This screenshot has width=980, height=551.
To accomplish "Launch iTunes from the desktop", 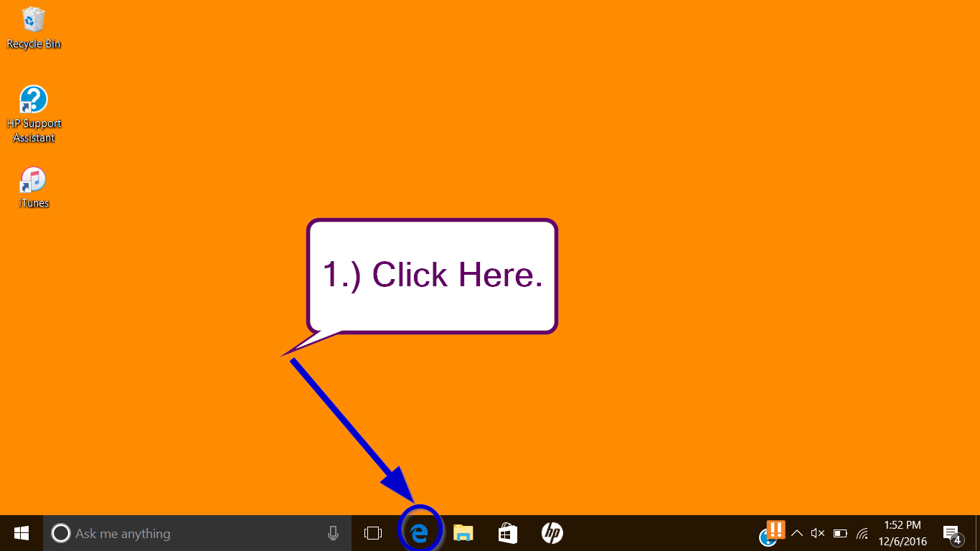I will tap(33, 181).
